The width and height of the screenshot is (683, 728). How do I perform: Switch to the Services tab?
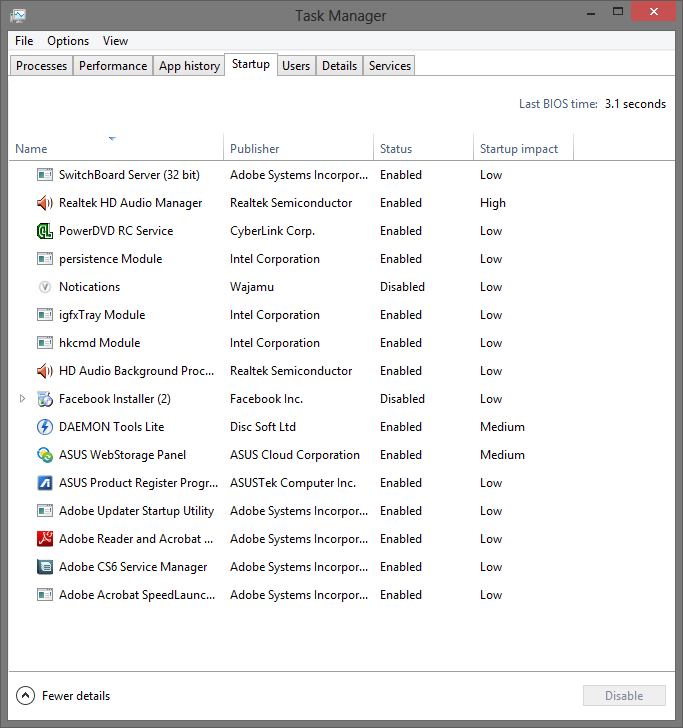point(390,66)
